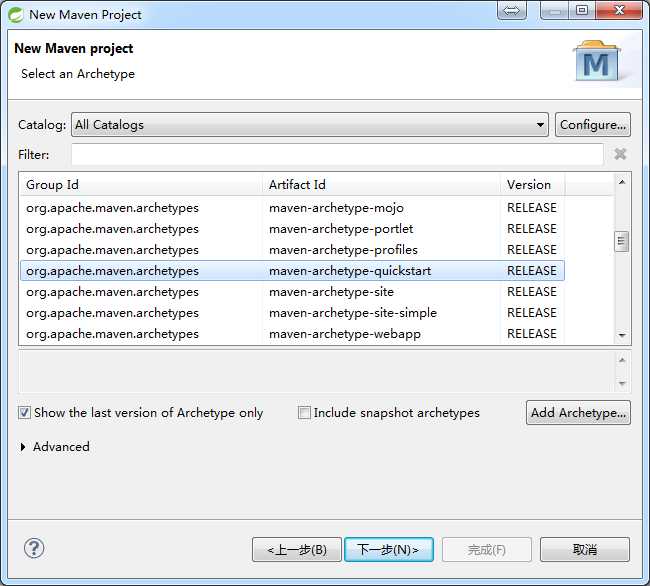Select the maven-archetype-profiles row

292,250
